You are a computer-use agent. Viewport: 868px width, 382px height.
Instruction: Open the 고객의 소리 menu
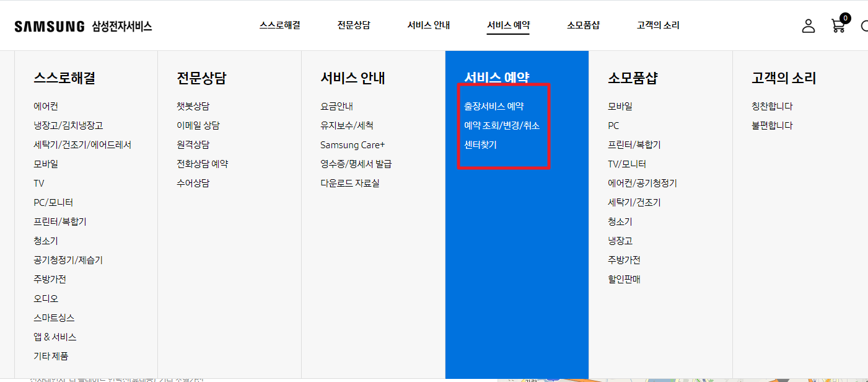657,25
